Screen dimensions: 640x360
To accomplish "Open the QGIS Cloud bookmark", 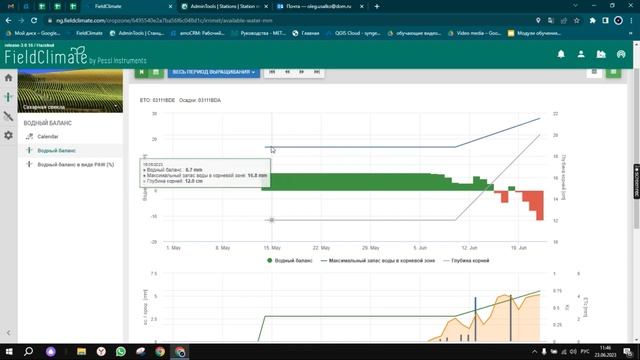I will coord(353,33).
